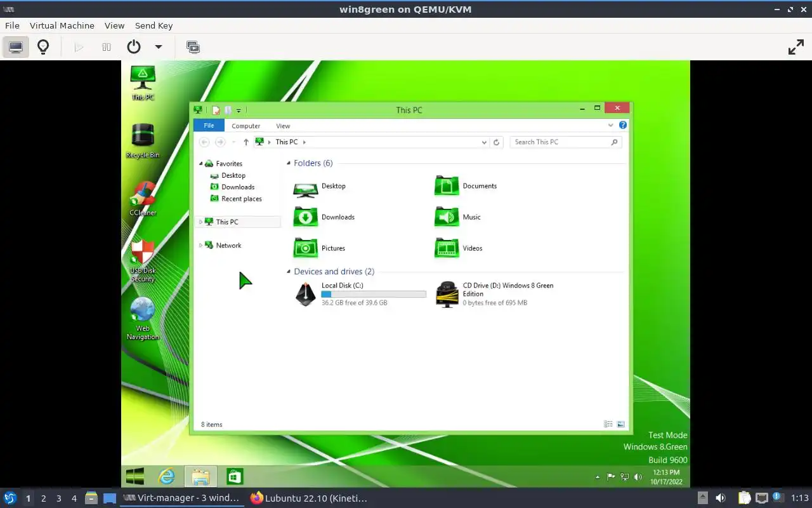Open recent locations dropdown arrow
This screenshot has width=812, height=508.
coord(233,142)
